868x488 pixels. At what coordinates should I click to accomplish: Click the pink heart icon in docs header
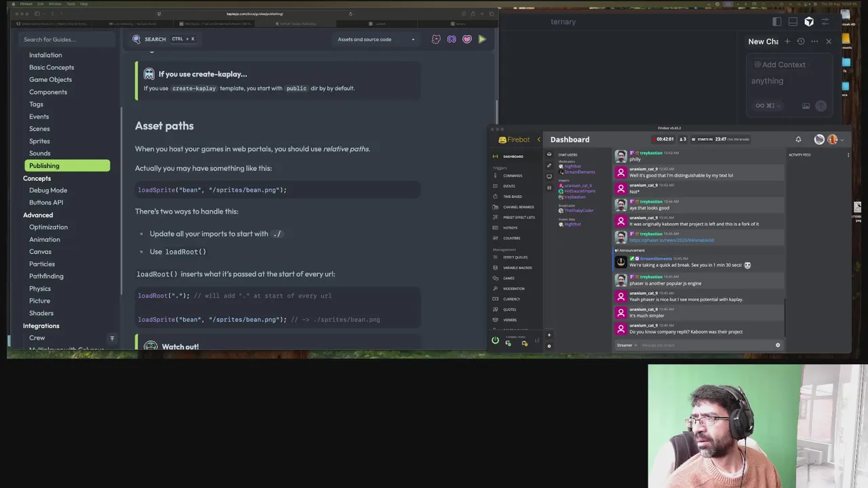point(467,39)
